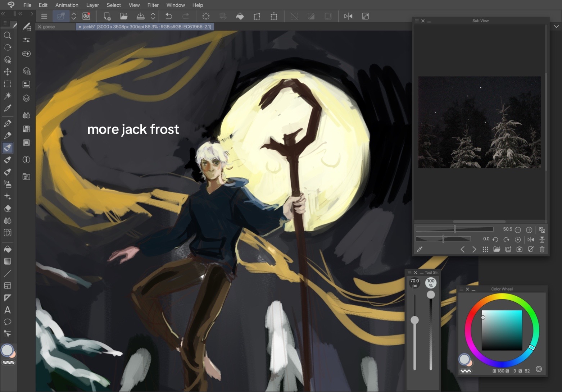Screen dimensions: 562x392
Task: Open the Layer menu
Action: coord(92,5)
